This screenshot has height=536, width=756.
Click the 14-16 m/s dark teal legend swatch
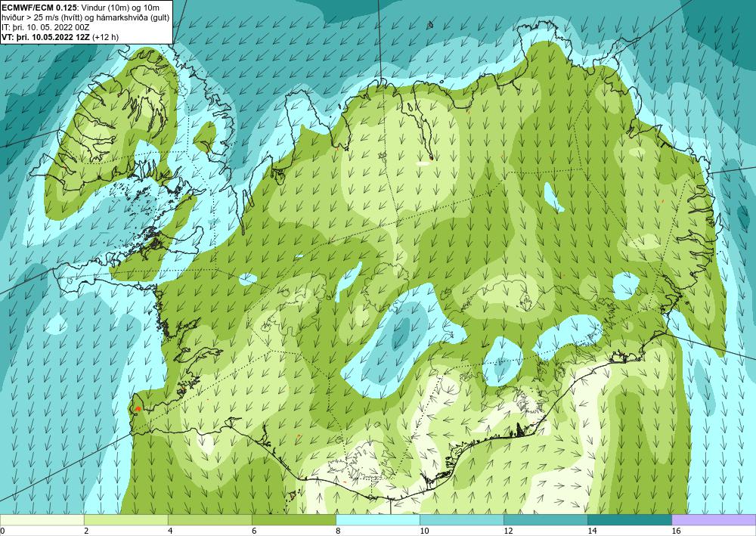point(630,520)
